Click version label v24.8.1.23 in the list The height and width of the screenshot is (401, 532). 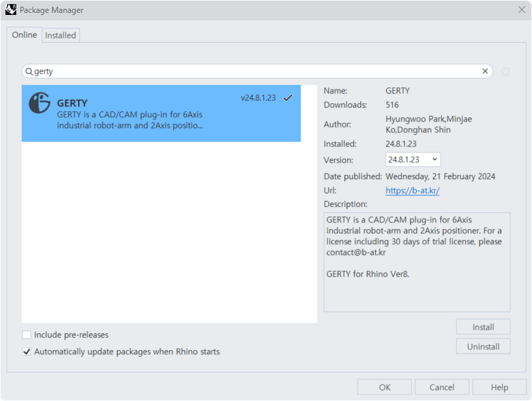259,98
